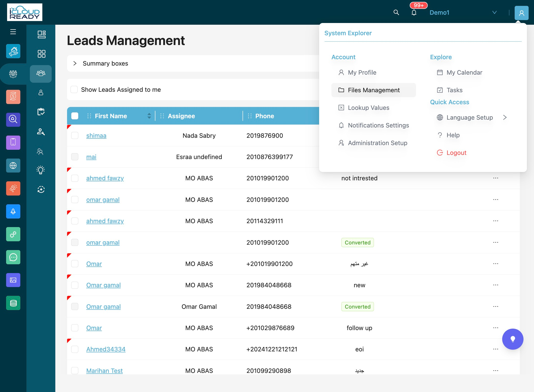Open the globe module in left rail
Viewport: 534px width, 392px height.
(13, 165)
